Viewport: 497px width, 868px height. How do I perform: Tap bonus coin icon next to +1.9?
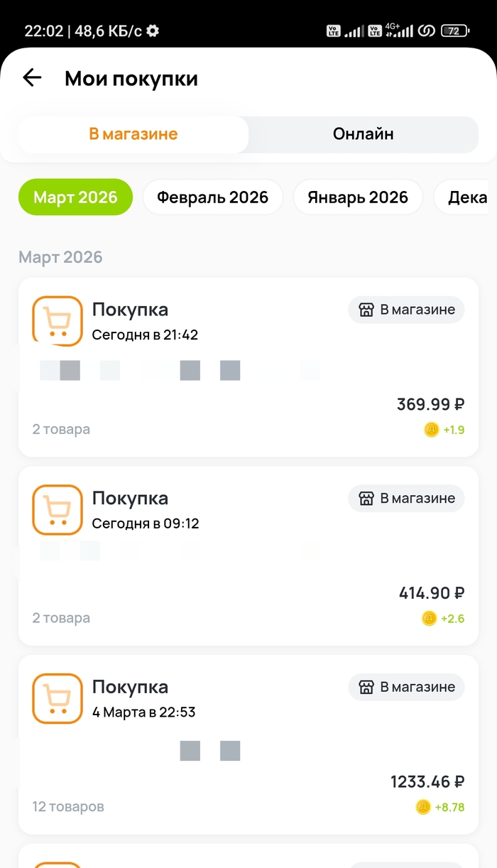pos(431,430)
